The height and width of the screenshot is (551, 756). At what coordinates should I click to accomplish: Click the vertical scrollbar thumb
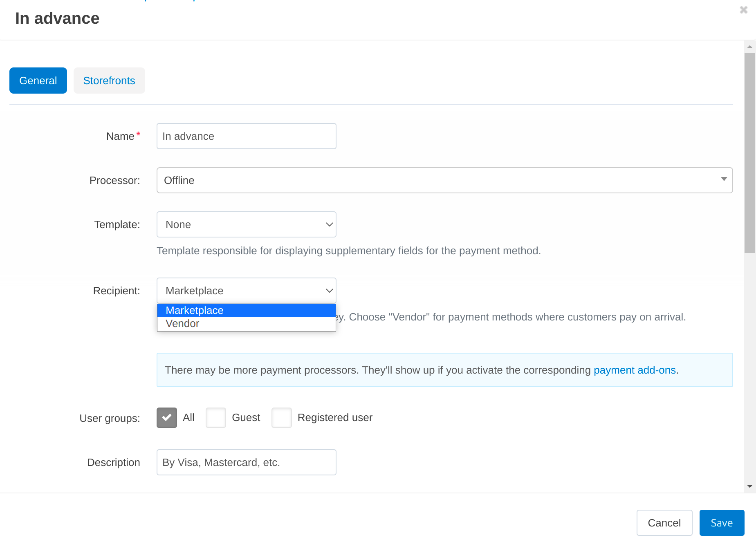point(750,153)
